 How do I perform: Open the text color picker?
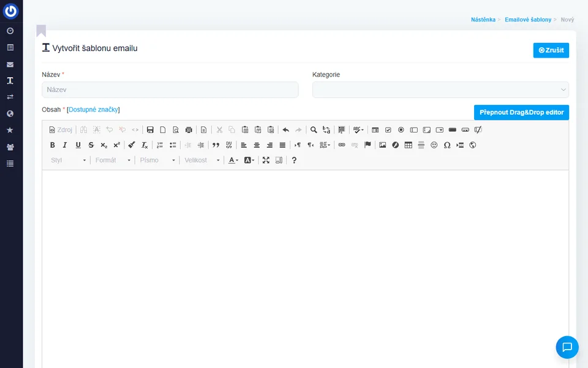coord(233,160)
